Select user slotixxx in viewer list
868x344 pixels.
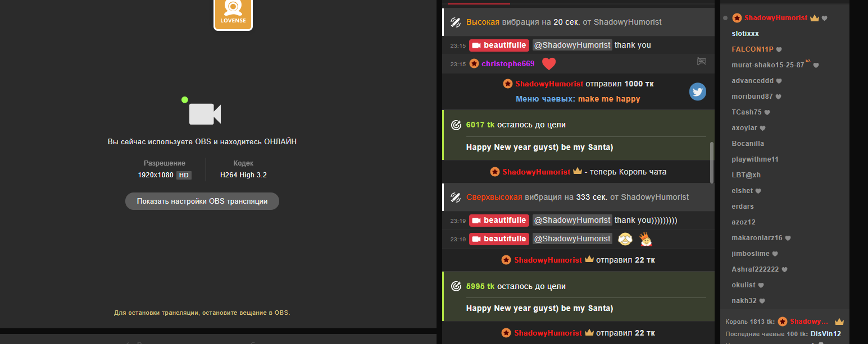pyautogui.click(x=745, y=34)
